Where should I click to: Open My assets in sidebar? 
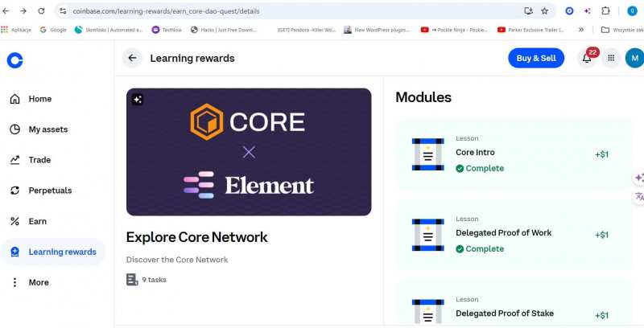47,129
